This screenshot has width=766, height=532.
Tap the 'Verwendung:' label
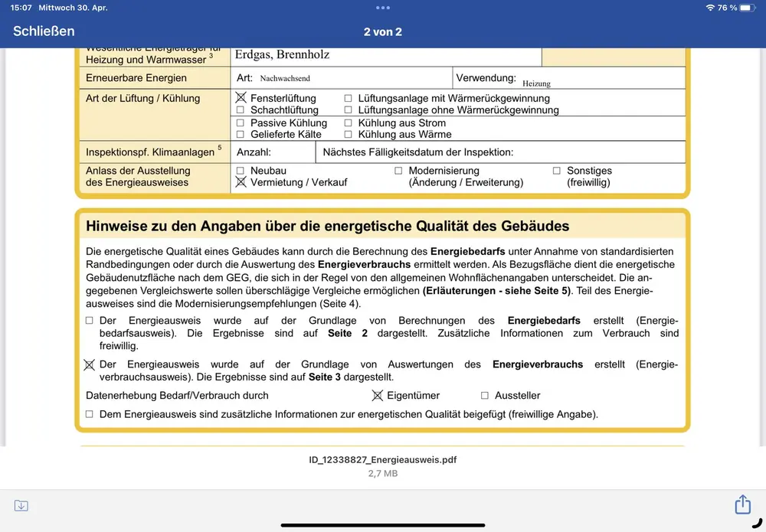point(486,78)
